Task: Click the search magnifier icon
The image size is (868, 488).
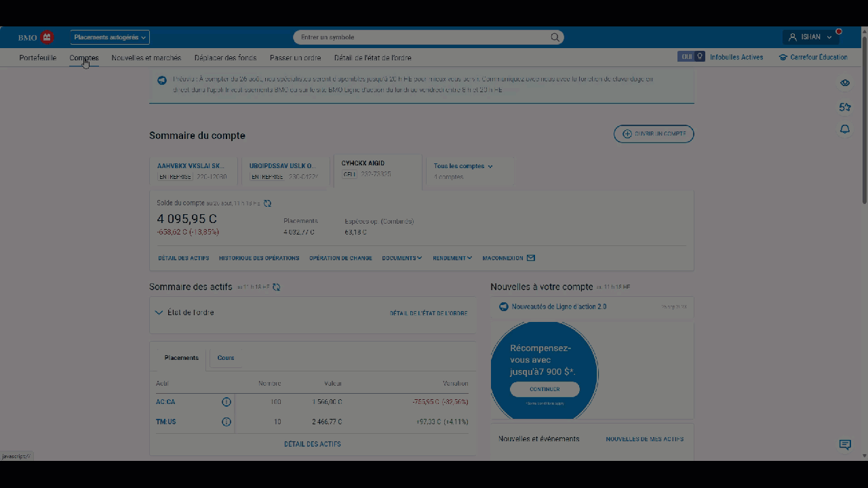Action: 555,37
